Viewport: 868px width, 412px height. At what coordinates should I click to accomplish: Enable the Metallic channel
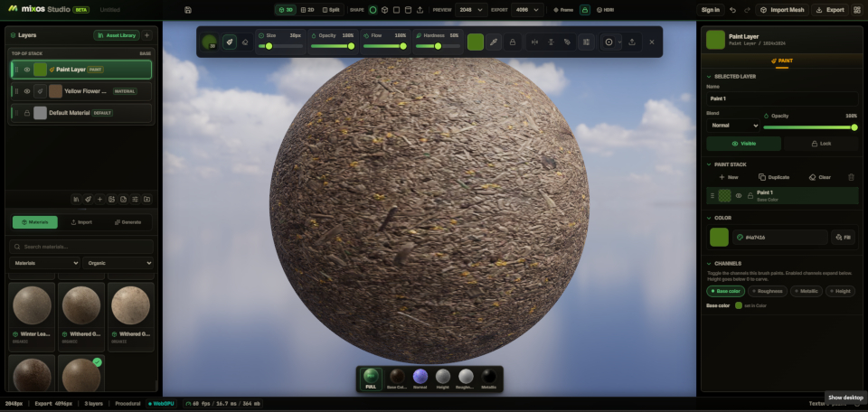click(806, 291)
